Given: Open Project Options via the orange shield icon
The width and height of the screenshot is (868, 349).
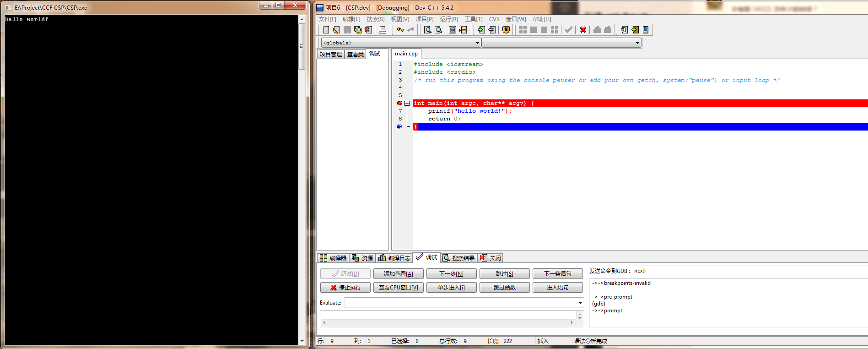Looking at the screenshot, I should coord(506,30).
